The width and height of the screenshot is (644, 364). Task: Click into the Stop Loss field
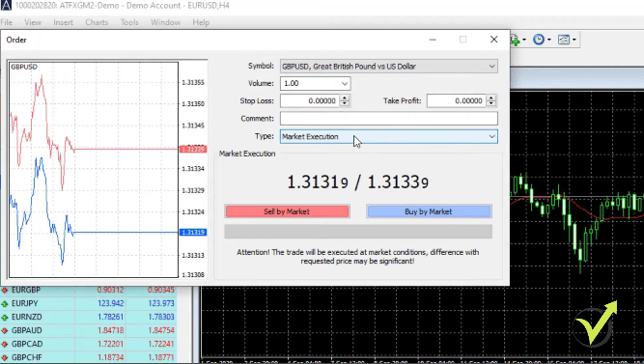pyautogui.click(x=310, y=100)
